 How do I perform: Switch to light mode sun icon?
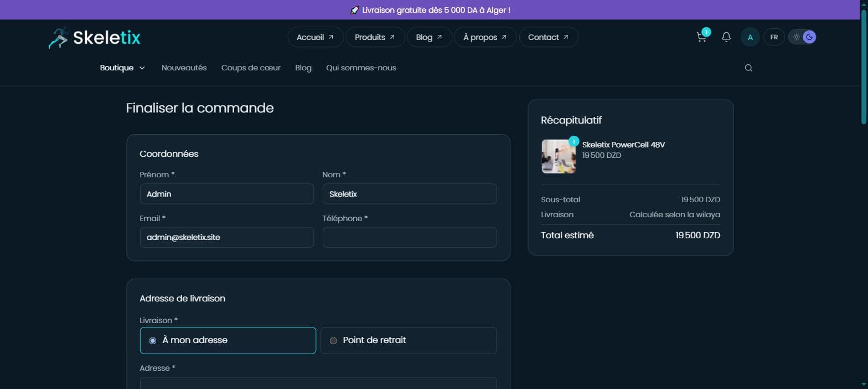[x=796, y=37]
